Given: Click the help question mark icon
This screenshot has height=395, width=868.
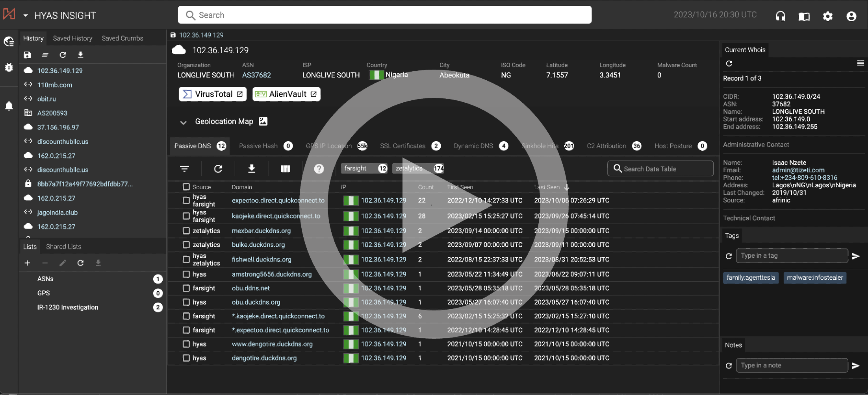Looking at the screenshot, I should click(319, 169).
